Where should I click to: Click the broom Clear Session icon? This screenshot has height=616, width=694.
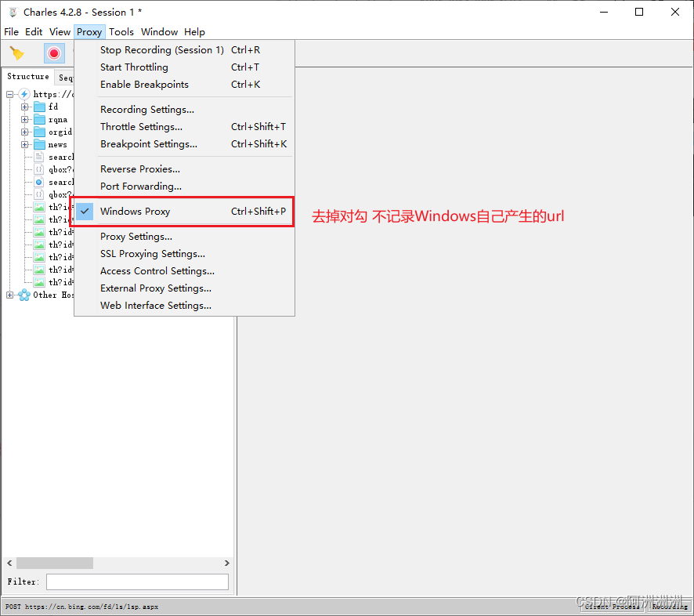[x=17, y=53]
